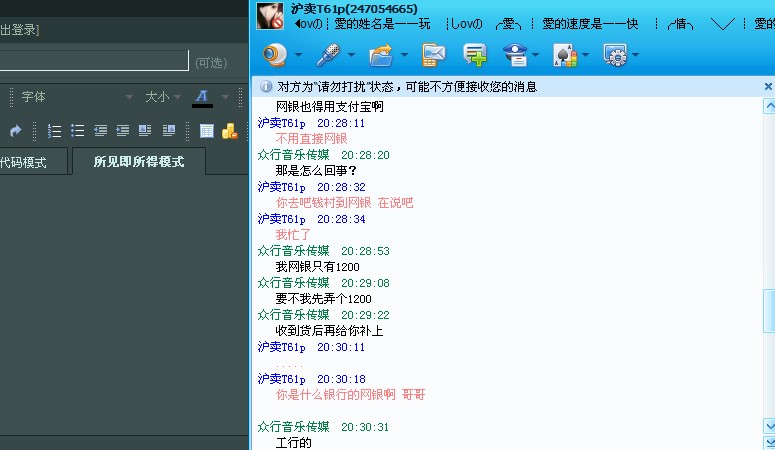Screen dimensions: 775x450
Task: Click the text color swatch under A
Action: pos(202,103)
